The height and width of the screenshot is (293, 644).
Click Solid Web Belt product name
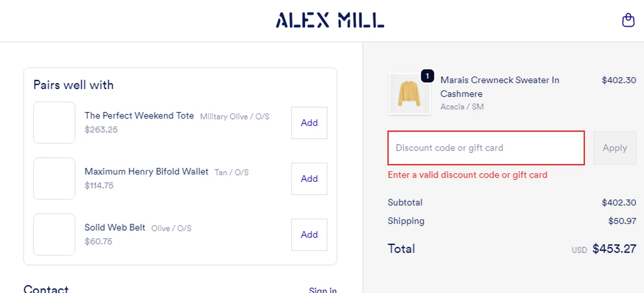115,227
